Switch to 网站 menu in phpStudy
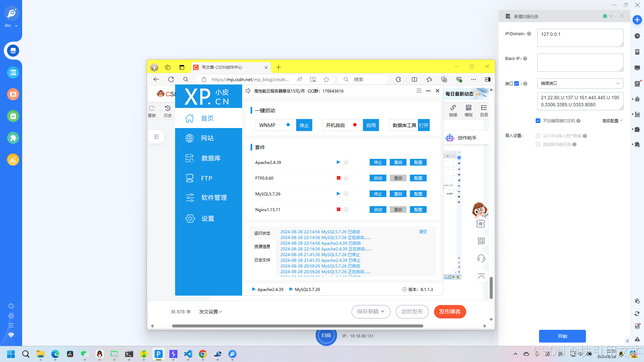644x362 pixels. (x=207, y=138)
